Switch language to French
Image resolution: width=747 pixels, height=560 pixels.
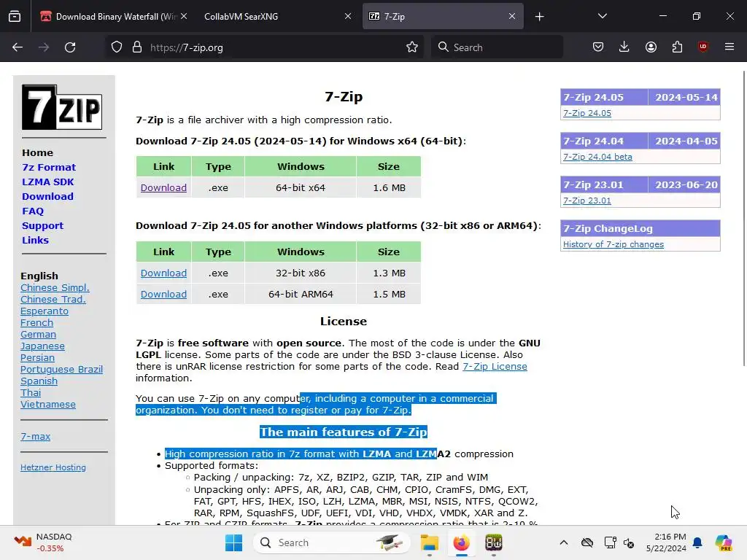[36, 323]
